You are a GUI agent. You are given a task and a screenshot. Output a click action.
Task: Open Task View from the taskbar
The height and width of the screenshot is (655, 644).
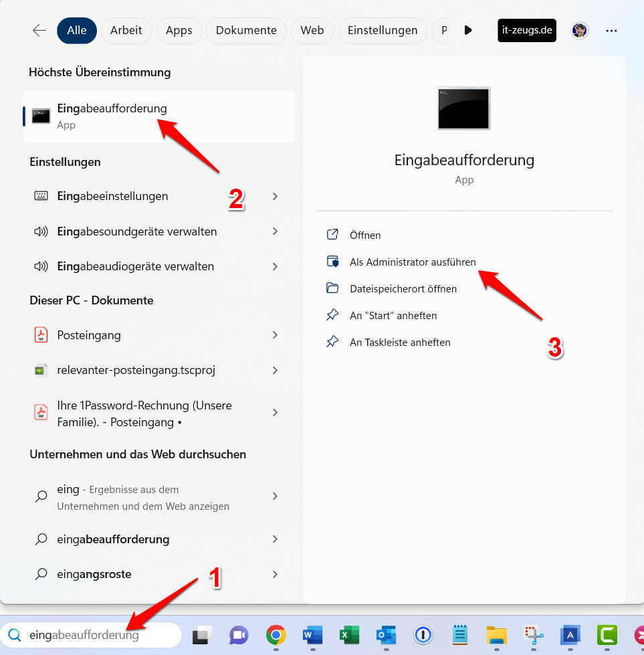coord(203,635)
